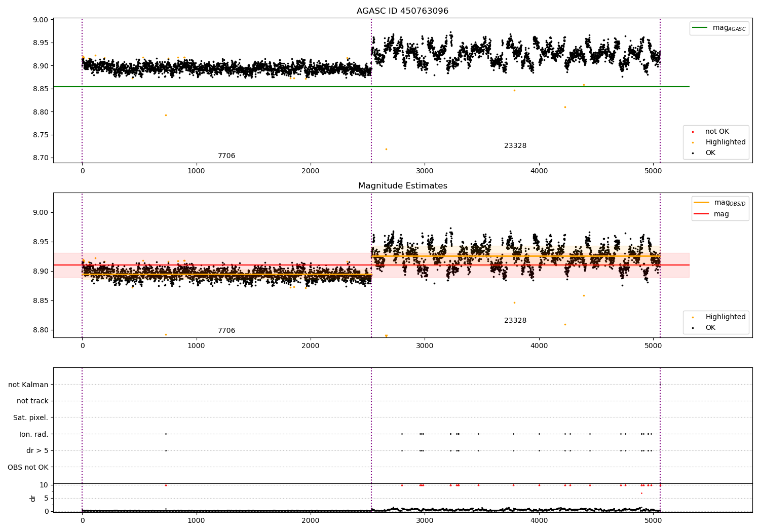Viewport: 760px width, 532px height.
Task: Select 'not OK' legend entry in top plot
Action: point(717,132)
